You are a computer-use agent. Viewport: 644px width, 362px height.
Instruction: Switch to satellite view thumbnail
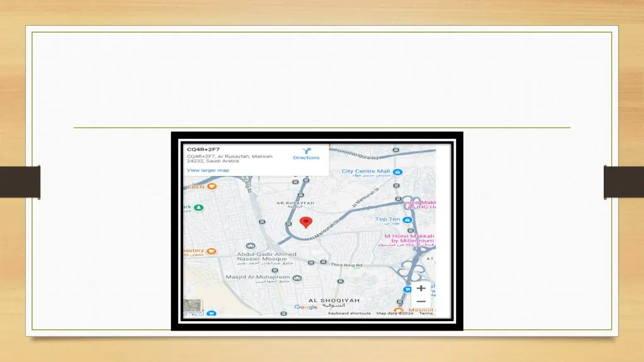point(192,305)
